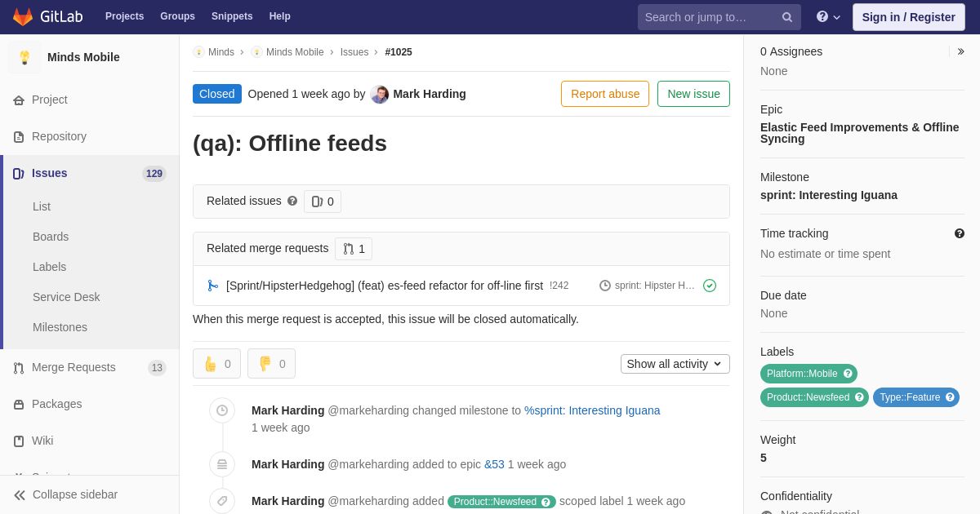
Task: Click the Collapse sidebar double-chevron icon
Action: click(x=20, y=494)
